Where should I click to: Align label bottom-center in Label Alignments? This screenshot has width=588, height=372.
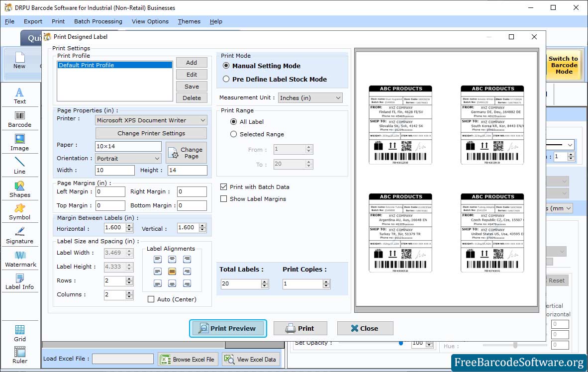pyautogui.click(x=172, y=283)
